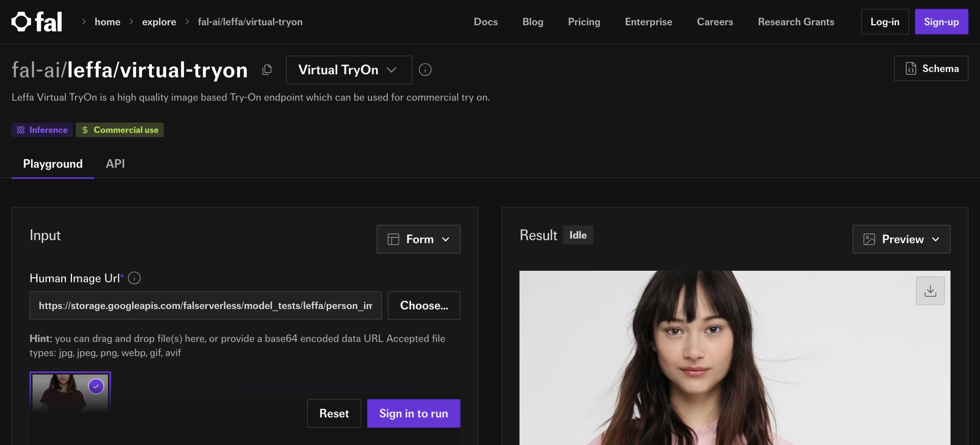Open Schema via the document icon button
The image size is (980, 445).
point(931,69)
